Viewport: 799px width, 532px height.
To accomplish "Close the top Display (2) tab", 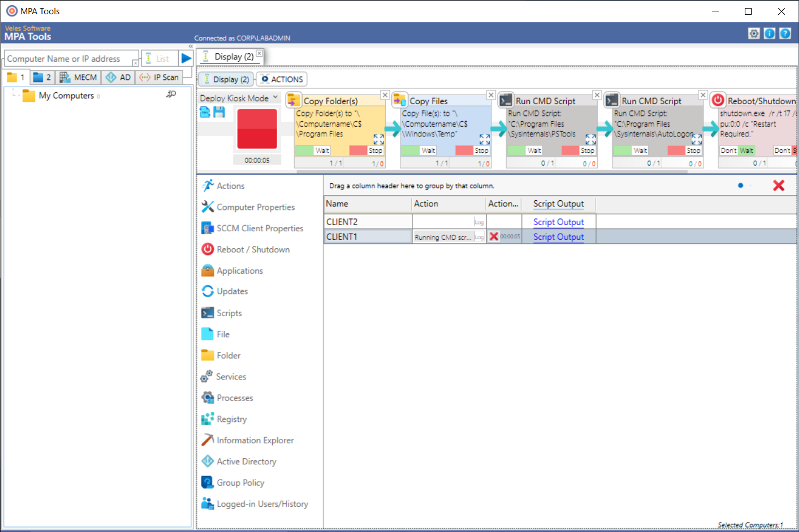I will click(x=259, y=53).
